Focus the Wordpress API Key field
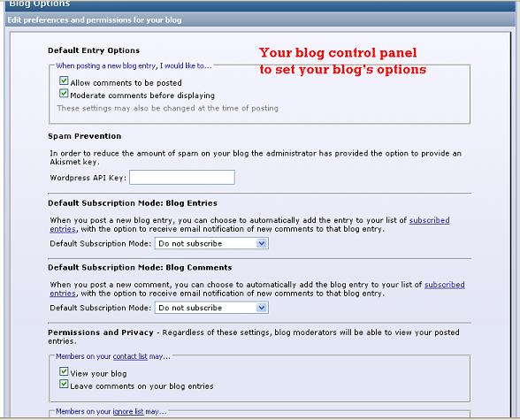 182,178
